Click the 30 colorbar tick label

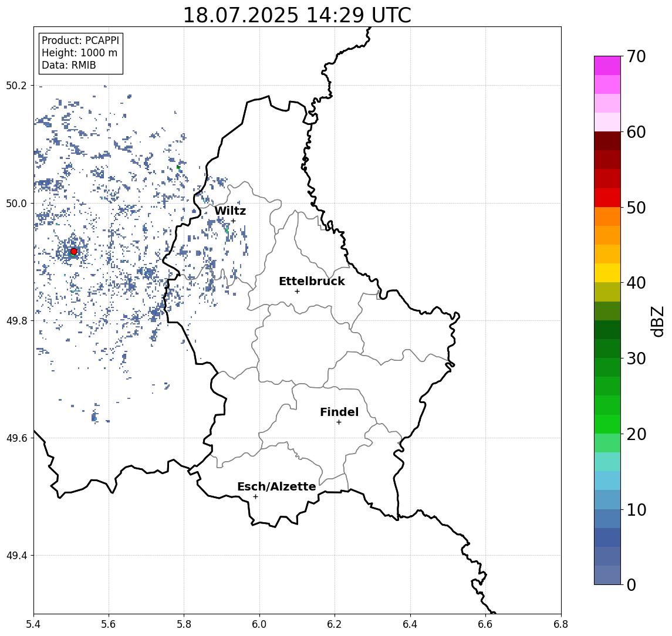pos(636,358)
